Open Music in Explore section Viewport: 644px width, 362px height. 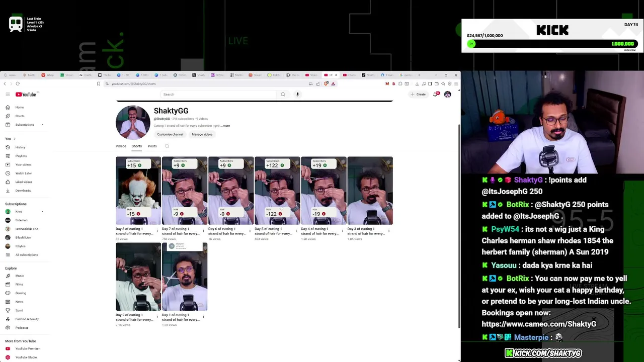click(x=19, y=276)
